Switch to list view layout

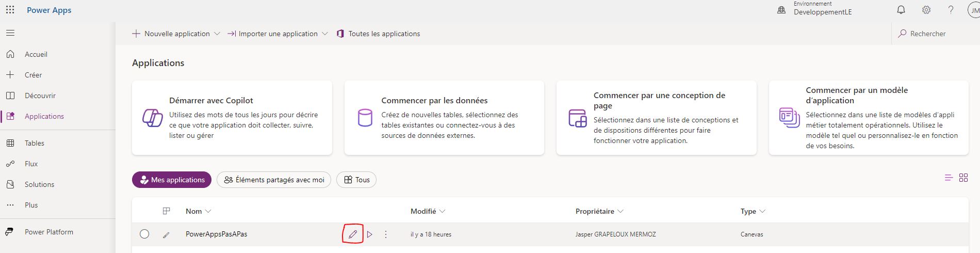(x=949, y=178)
